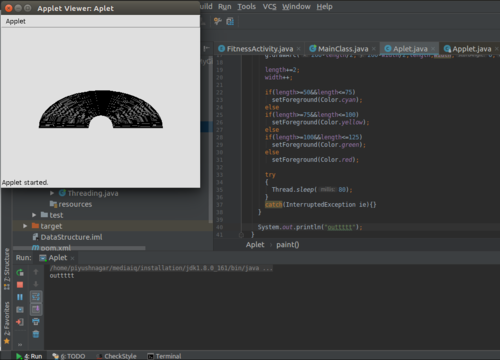Close the Applet Viewer window
This screenshot has height=360, width=500.
[9, 8]
